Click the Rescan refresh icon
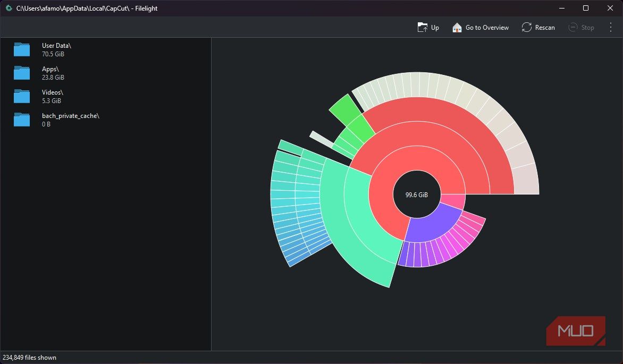 coord(526,28)
